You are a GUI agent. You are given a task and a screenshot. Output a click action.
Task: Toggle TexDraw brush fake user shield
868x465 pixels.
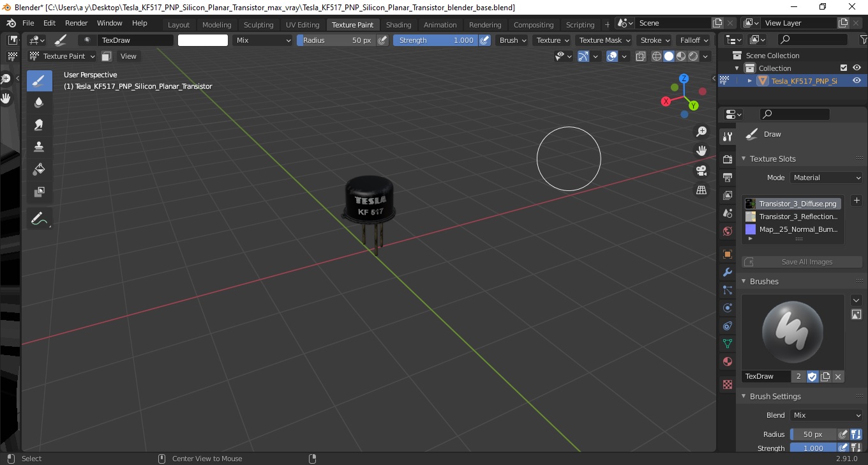coord(812,376)
